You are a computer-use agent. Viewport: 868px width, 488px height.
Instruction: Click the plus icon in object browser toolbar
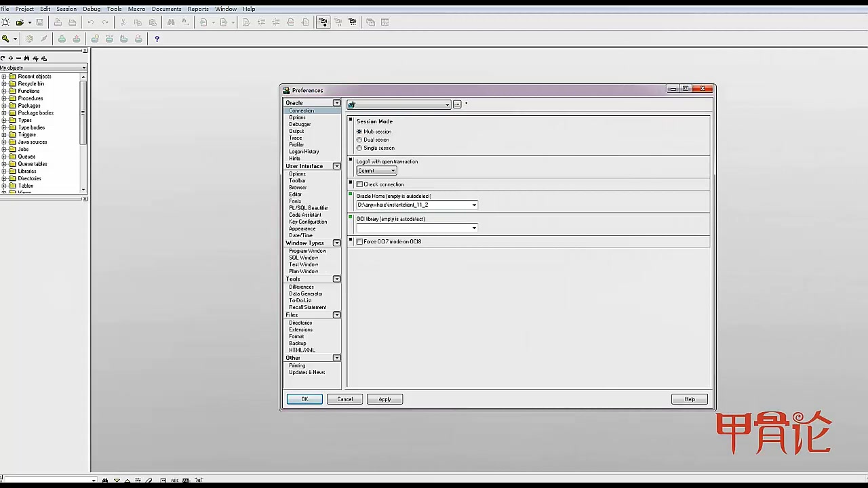point(10,58)
